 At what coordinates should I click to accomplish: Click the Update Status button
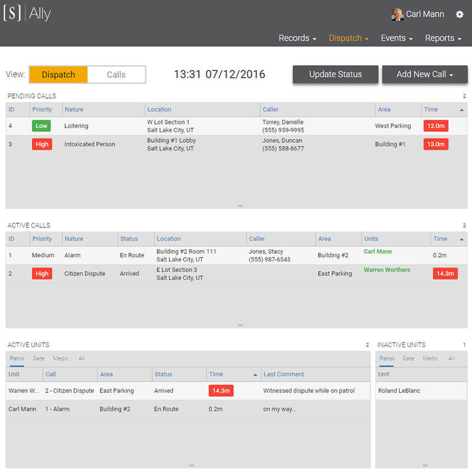click(335, 74)
